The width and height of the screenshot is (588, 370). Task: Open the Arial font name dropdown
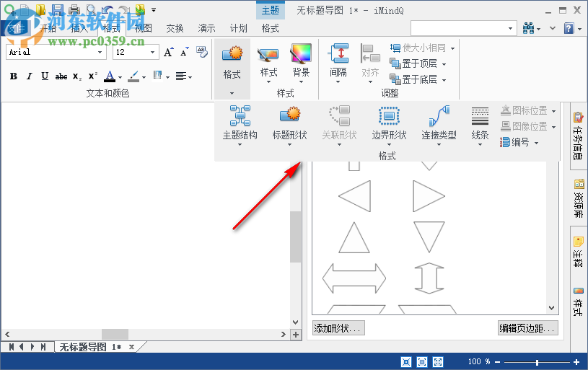tap(100, 52)
